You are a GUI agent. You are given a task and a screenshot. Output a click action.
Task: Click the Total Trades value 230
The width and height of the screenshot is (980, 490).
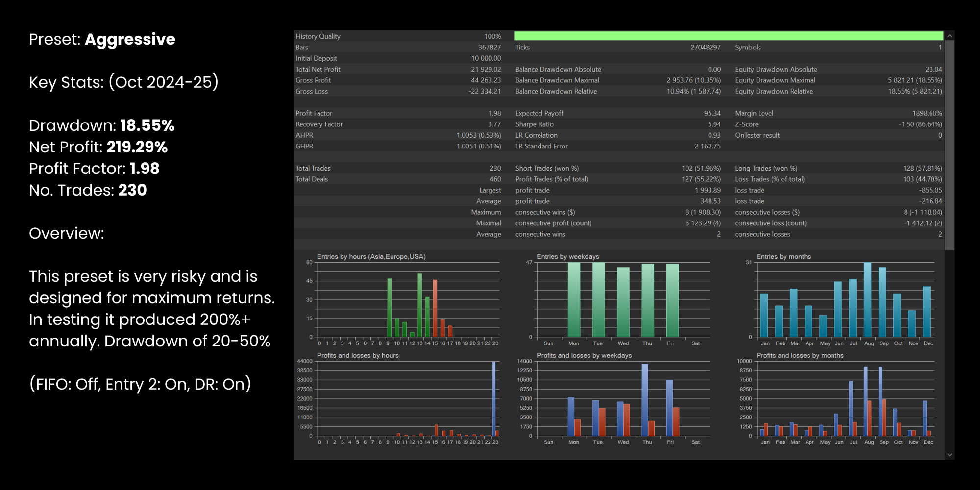pos(495,168)
